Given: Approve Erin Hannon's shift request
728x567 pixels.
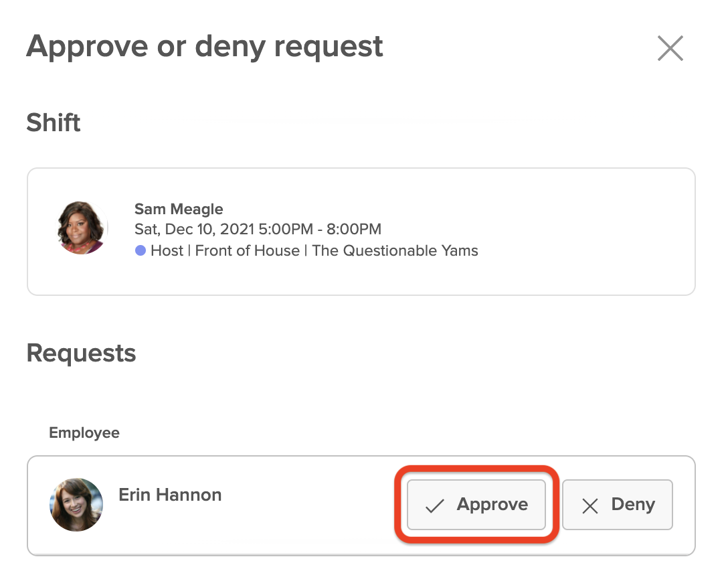Looking at the screenshot, I should pos(476,504).
